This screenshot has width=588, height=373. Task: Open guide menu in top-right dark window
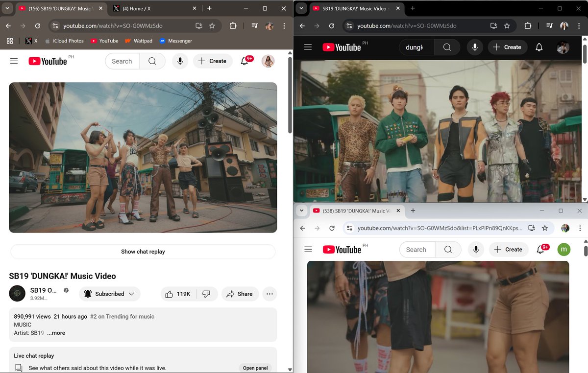(308, 47)
